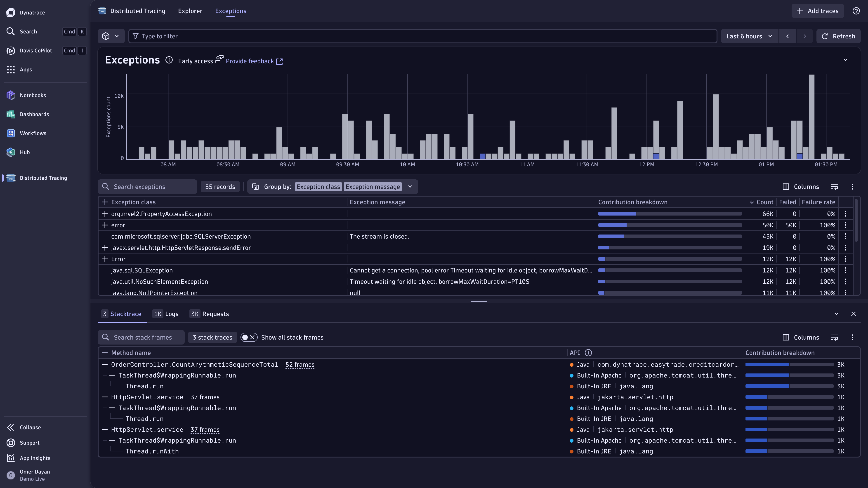Open the Provide feedback link
Viewport: 868px width, 488px height.
pos(250,61)
